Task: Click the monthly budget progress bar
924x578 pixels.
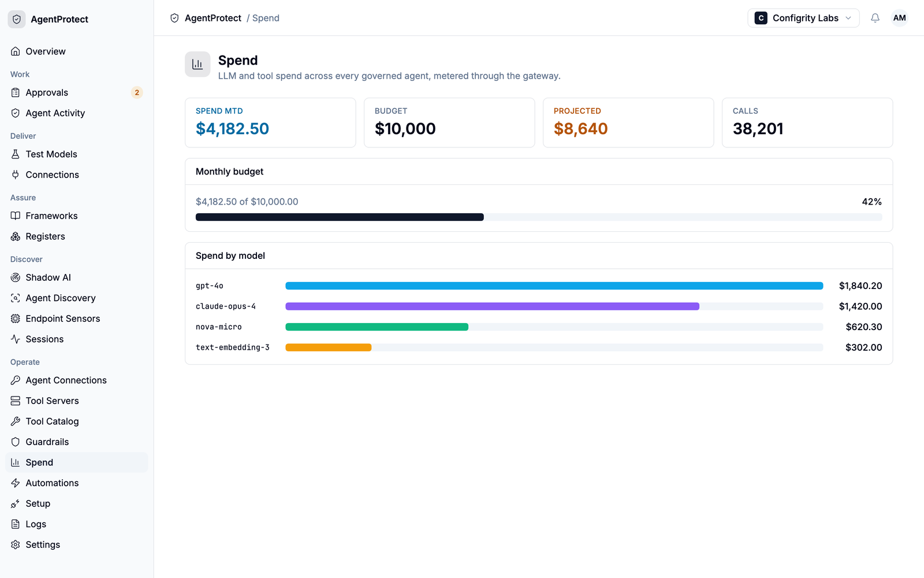Action: tap(539, 217)
